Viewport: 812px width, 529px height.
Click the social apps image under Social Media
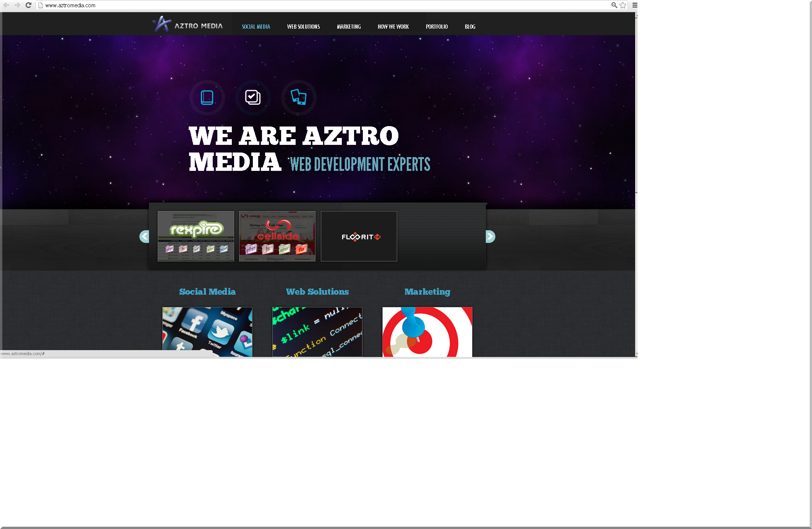coord(207,332)
